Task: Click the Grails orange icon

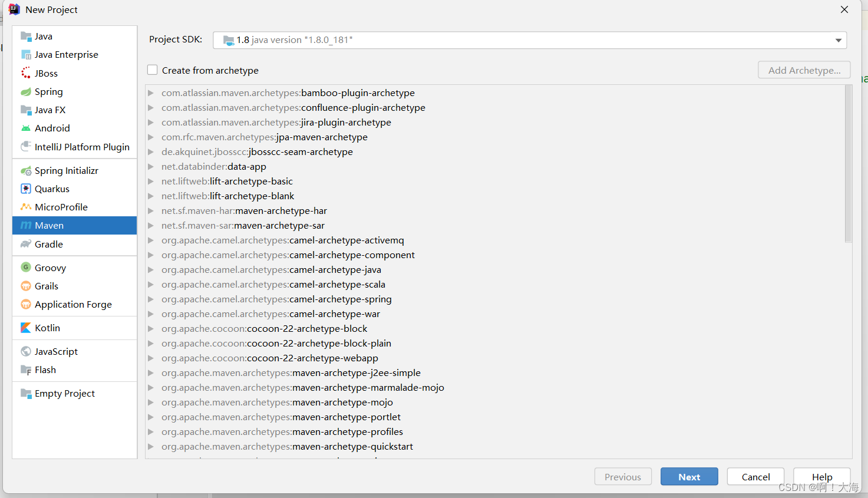Action: click(x=26, y=286)
